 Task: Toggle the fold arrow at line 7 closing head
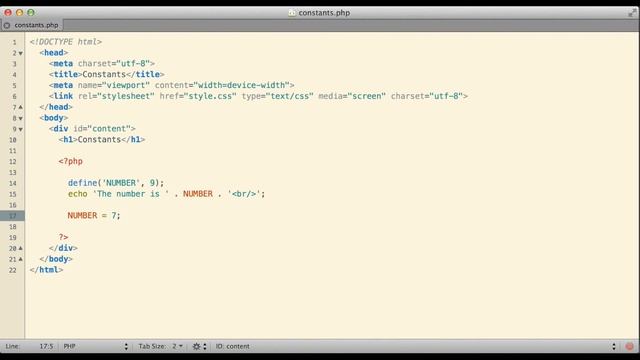[x=20, y=107]
